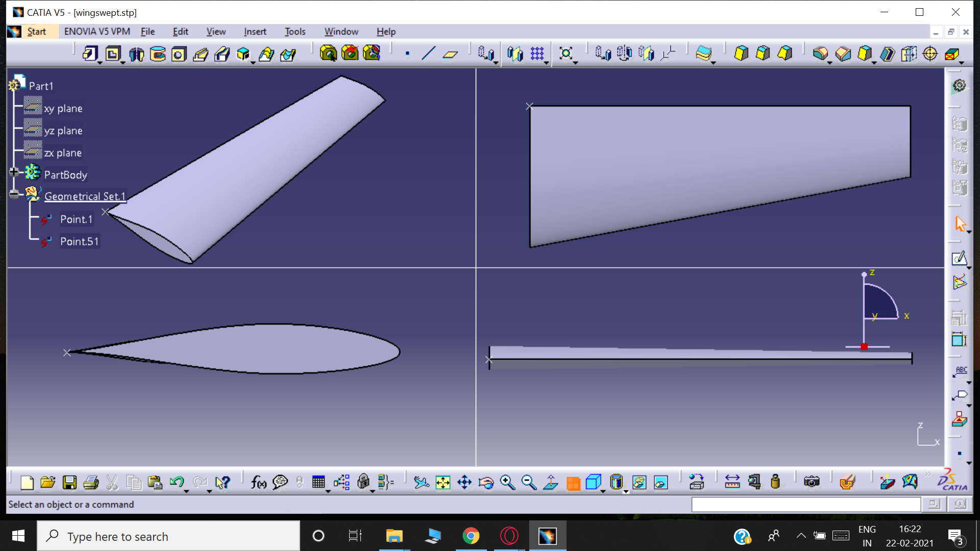Select the Plane tool
Screen dimensions: 980x551
tap(450, 54)
